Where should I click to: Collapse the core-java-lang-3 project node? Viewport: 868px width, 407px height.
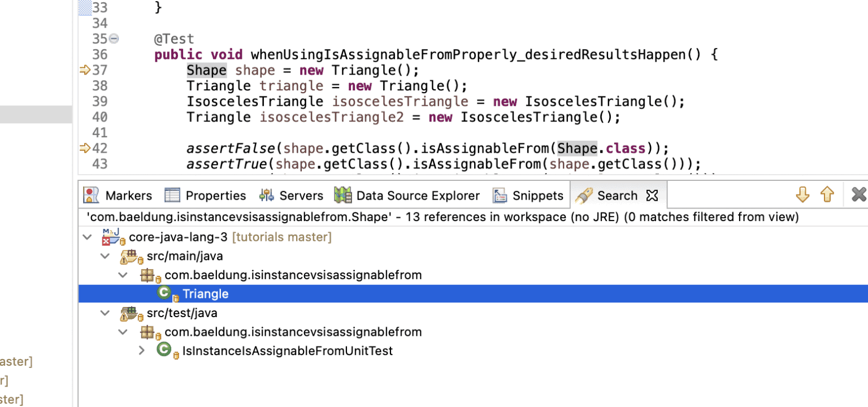pos(87,237)
